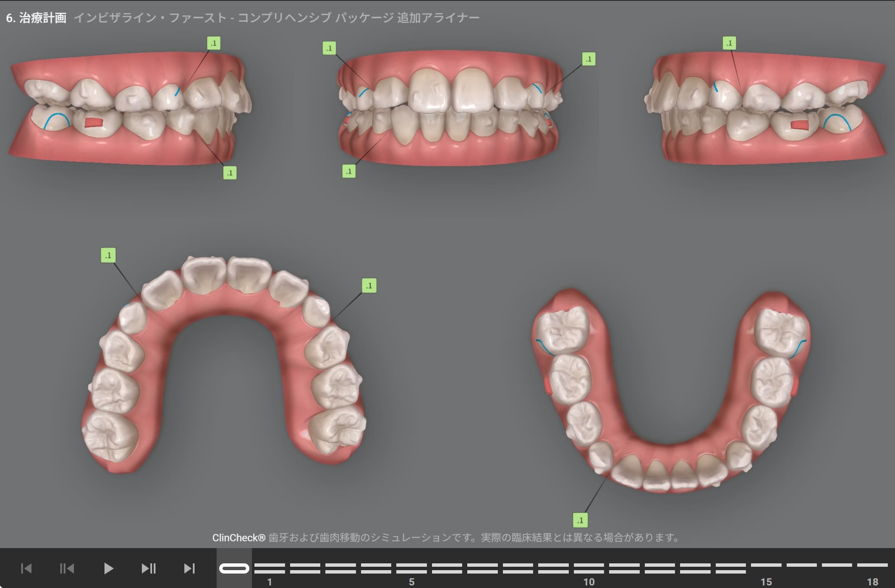
Task: Select stage 15 on the timeline
Action: pyautogui.click(x=766, y=565)
